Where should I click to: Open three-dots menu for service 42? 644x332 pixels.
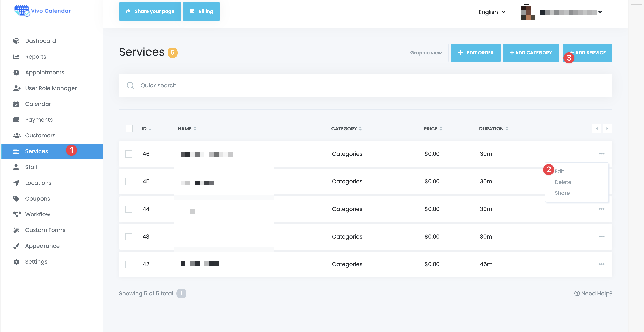point(601,264)
